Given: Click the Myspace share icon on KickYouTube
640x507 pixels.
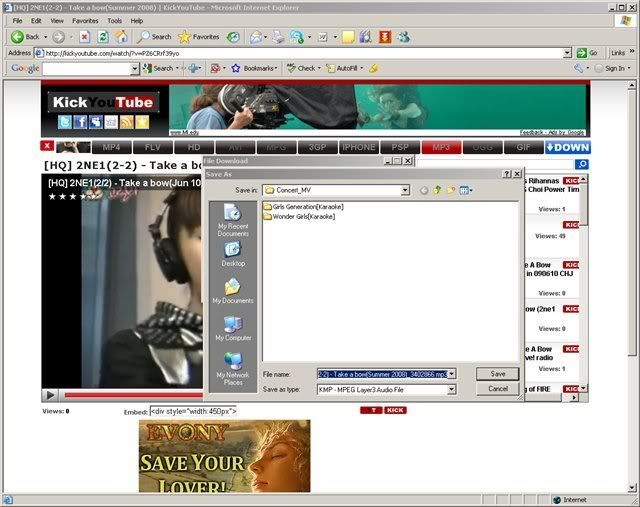Looking at the screenshot, I should 96,122.
